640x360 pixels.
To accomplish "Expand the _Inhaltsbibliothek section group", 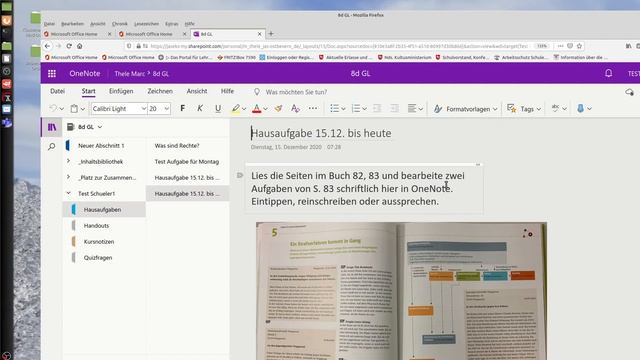I will pos(68,161).
